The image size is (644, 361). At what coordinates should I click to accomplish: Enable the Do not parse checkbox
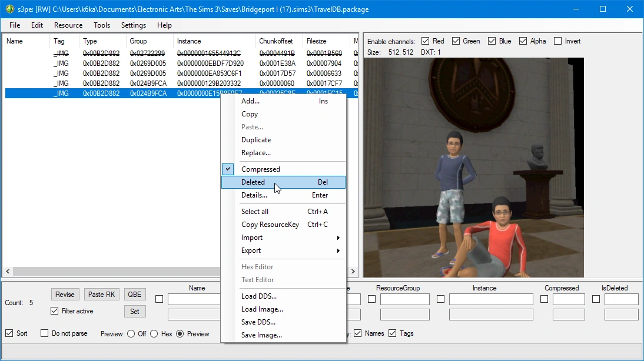[x=44, y=333]
